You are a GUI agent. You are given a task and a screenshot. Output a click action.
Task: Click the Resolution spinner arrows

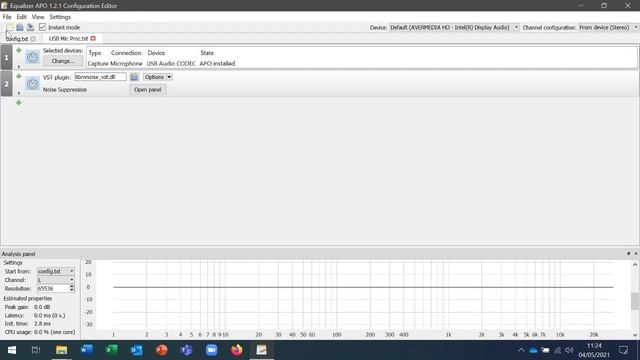pos(72,288)
